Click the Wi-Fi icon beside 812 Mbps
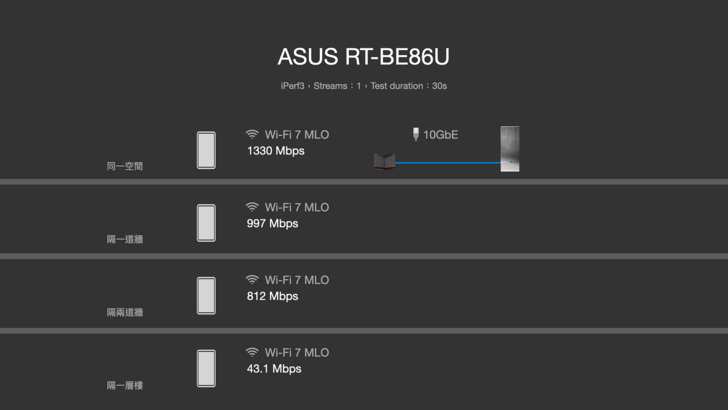Viewport: 728px width, 410px height. pyautogui.click(x=252, y=280)
